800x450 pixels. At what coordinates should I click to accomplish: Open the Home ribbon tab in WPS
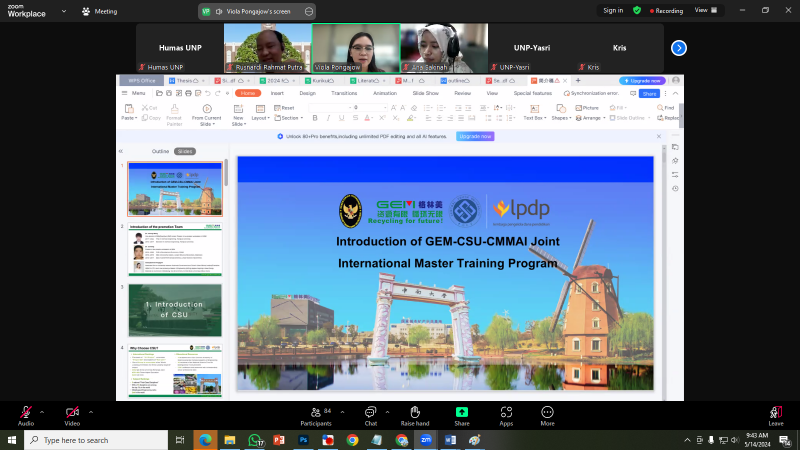pyautogui.click(x=248, y=93)
